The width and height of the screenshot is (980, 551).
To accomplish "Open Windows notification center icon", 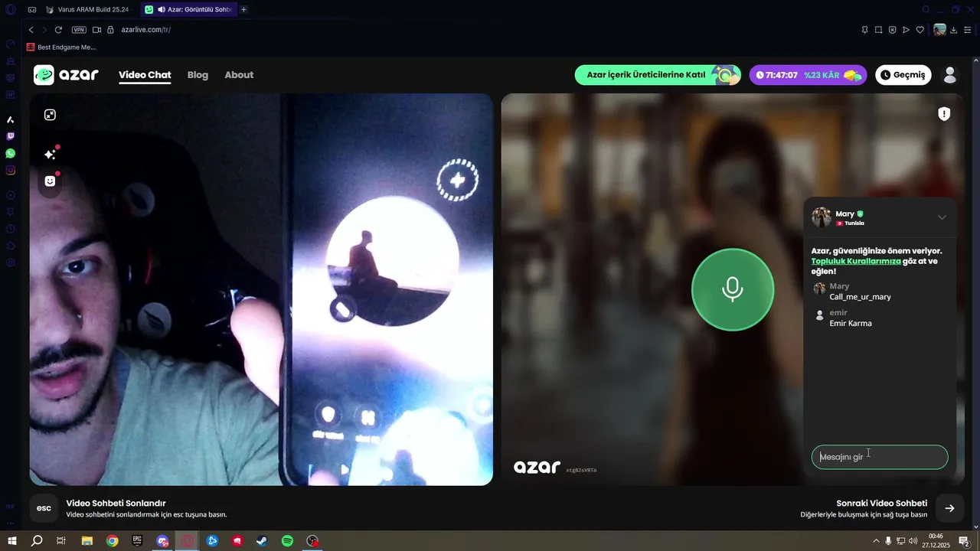I will point(965,541).
